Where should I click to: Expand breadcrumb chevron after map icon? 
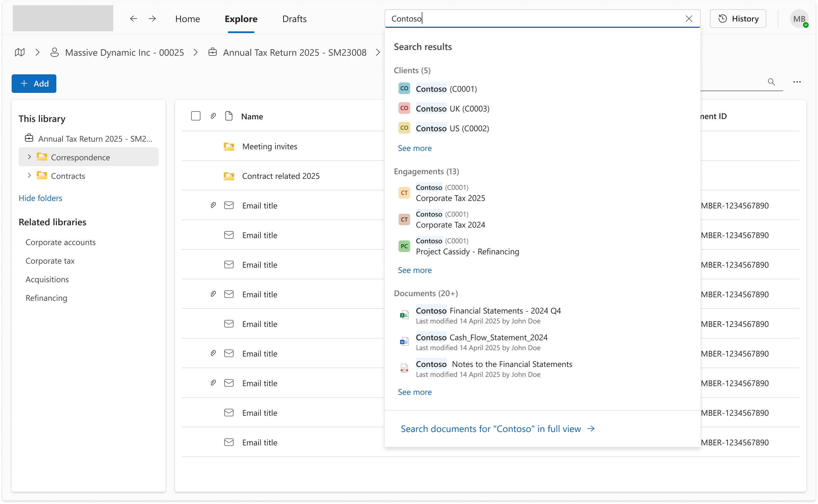coord(38,52)
